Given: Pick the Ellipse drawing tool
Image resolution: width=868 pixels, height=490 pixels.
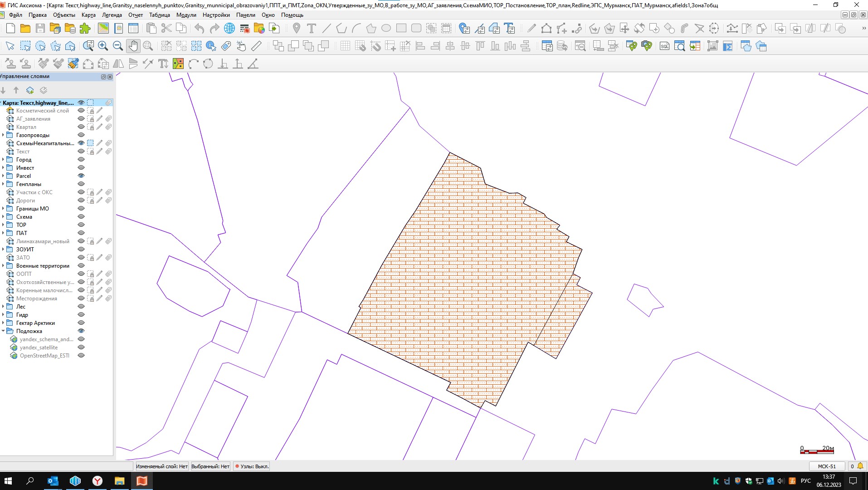Looking at the screenshot, I should click(x=386, y=28).
